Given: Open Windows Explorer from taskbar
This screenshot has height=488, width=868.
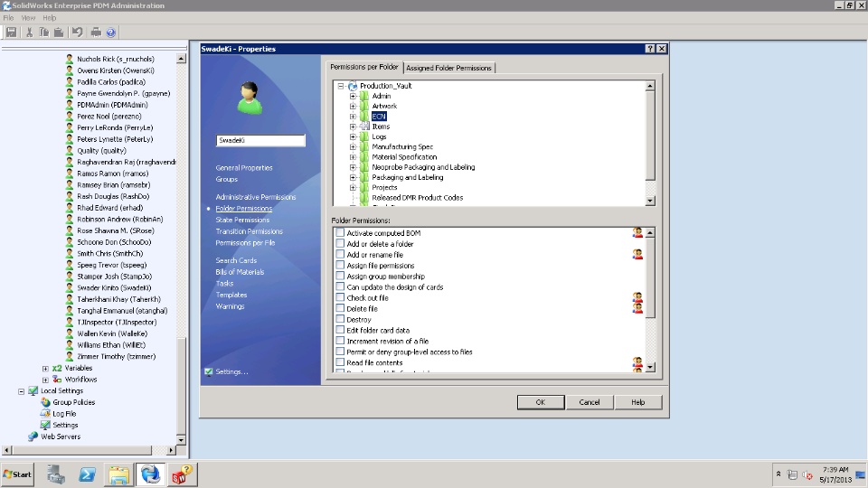Looking at the screenshot, I should tap(118, 474).
